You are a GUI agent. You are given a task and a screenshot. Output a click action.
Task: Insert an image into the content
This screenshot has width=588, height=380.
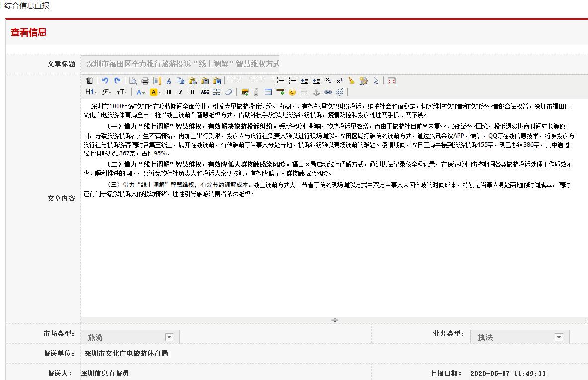[244, 93]
